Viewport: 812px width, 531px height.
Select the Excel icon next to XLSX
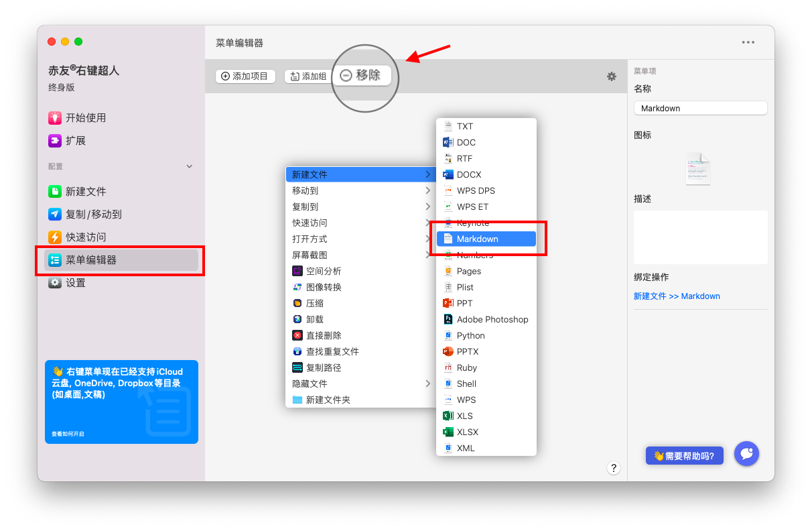click(x=448, y=432)
